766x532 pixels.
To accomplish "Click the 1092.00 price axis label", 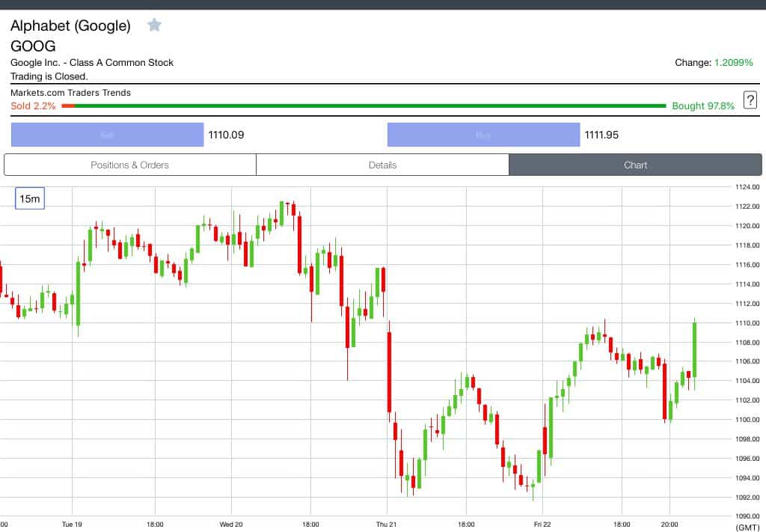I will point(747,498).
